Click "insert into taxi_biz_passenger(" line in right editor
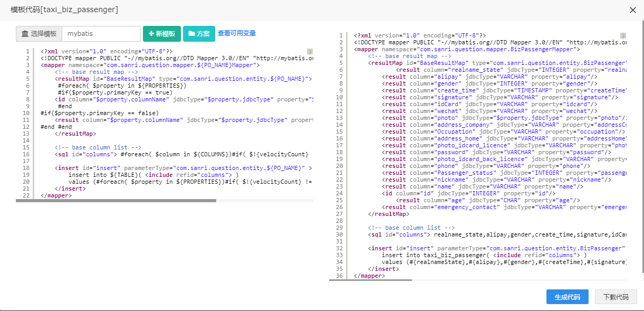This screenshot has width=644, height=311. 484,255
